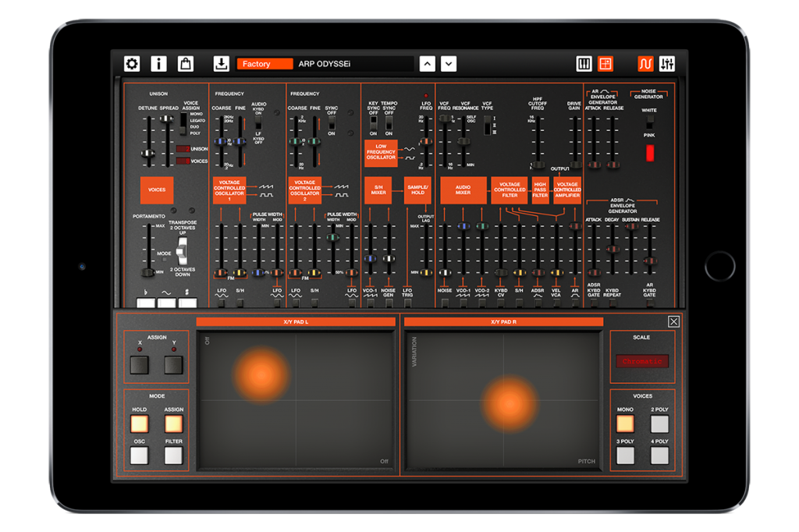Click the Unison Spread slider knob
This screenshot has height=532, width=799.
[166, 119]
